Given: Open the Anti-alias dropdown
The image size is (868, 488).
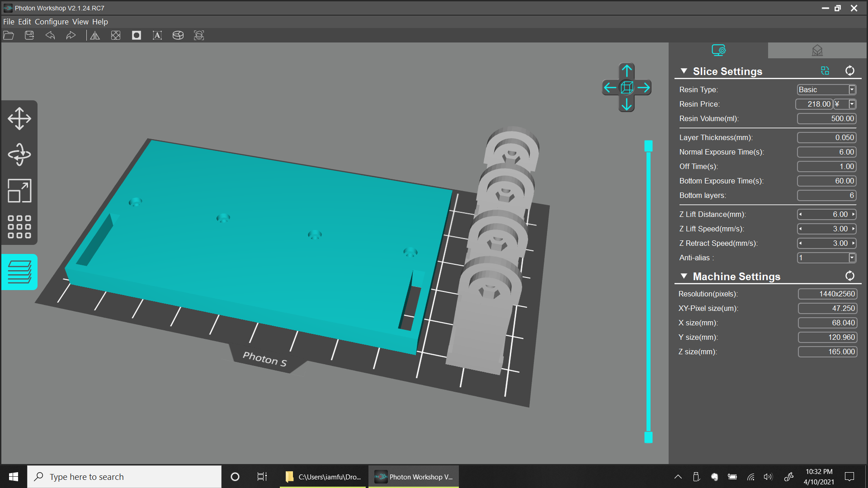Looking at the screenshot, I should (852, 258).
